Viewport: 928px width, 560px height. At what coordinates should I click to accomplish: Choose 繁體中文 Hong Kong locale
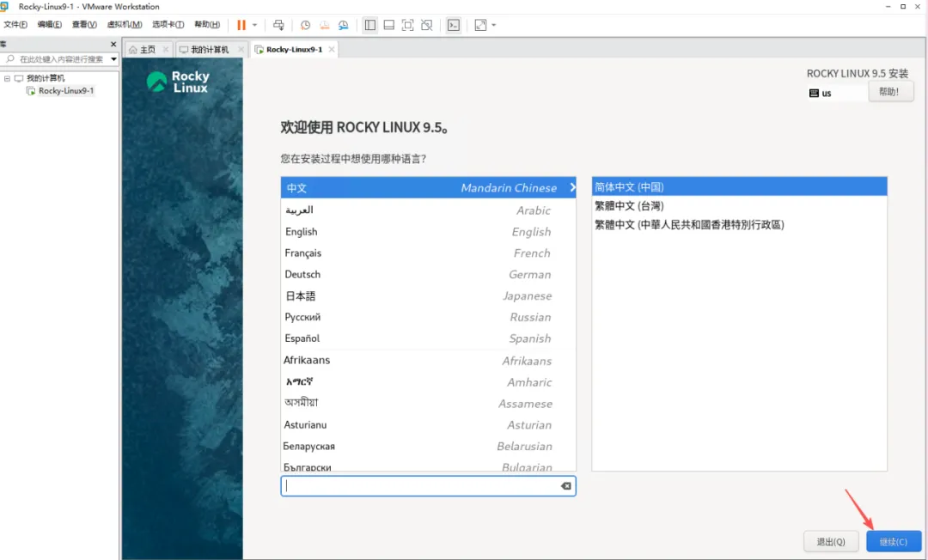(739, 225)
